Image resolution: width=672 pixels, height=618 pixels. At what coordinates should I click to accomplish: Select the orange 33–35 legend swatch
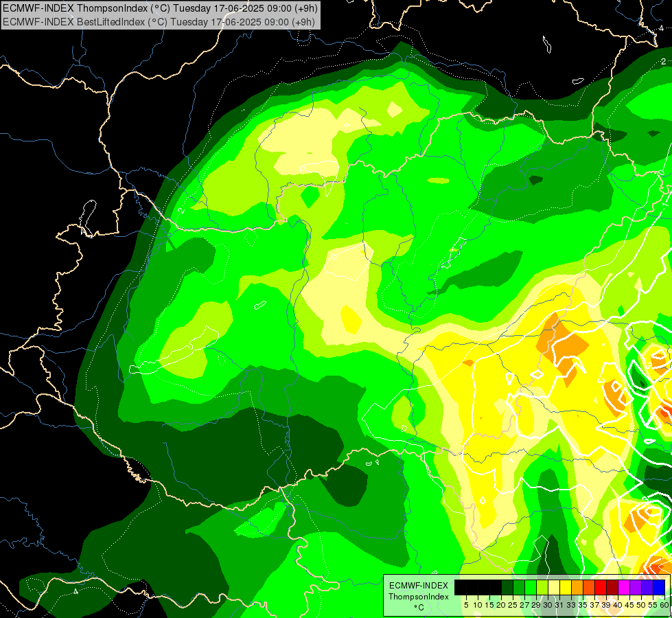click(577, 588)
